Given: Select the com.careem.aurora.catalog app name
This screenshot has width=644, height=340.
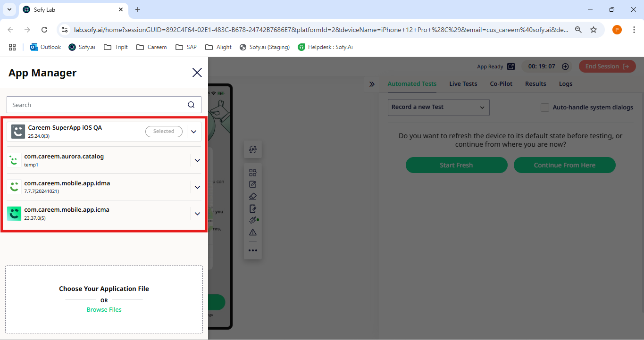Looking at the screenshot, I should [x=64, y=156].
